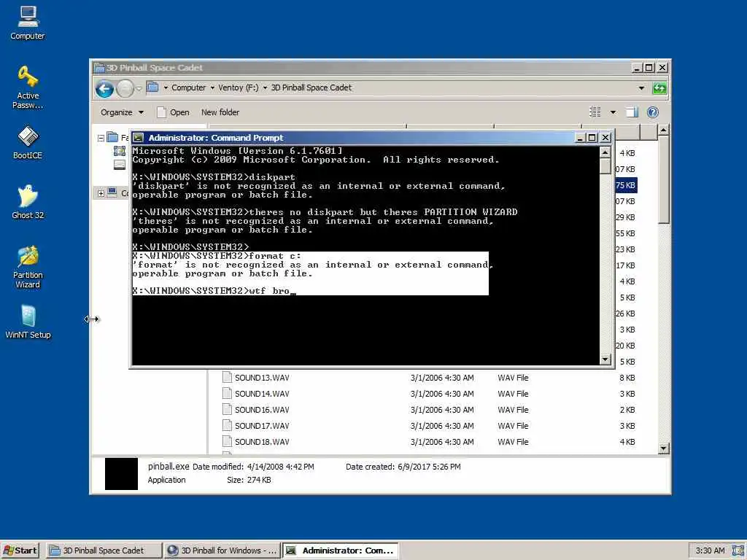Screen dimensions: 747x560
Task: Click the Explorer forward arrow button
Action: tap(125, 88)
